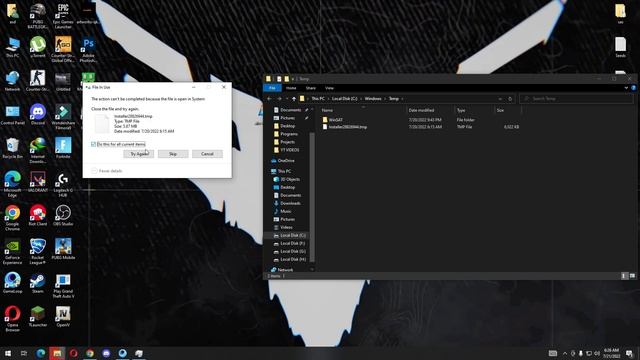Launch Fortnite from the desktop
Image resolution: width=640 pixels, height=360 pixels.
(63, 148)
